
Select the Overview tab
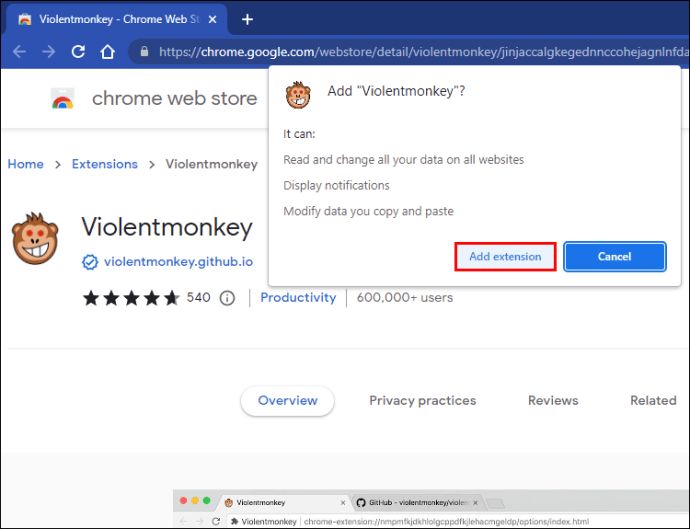(x=287, y=400)
